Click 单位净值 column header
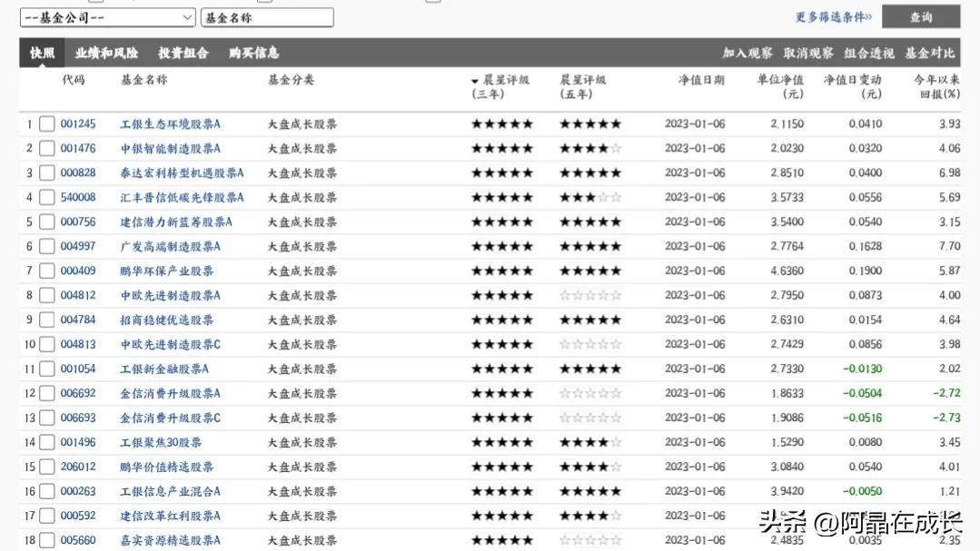The image size is (980, 551). (780, 87)
